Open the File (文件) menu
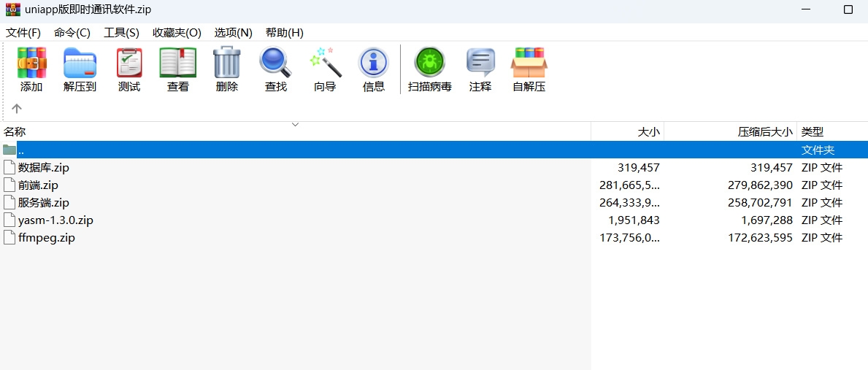The width and height of the screenshot is (868, 370). click(23, 33)
